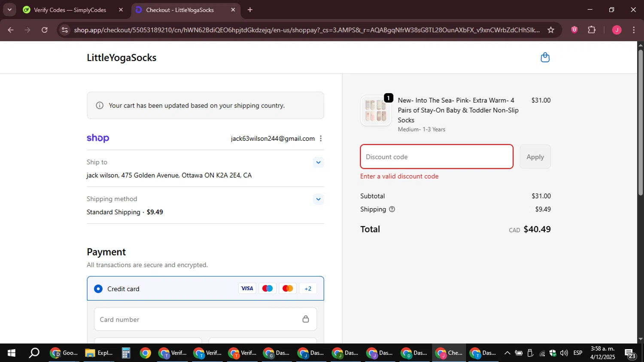Image resolution: width=644 pixels, height=362 pixels.
Task: Click the cart updated notice text
Action: (x=197, y=106)
